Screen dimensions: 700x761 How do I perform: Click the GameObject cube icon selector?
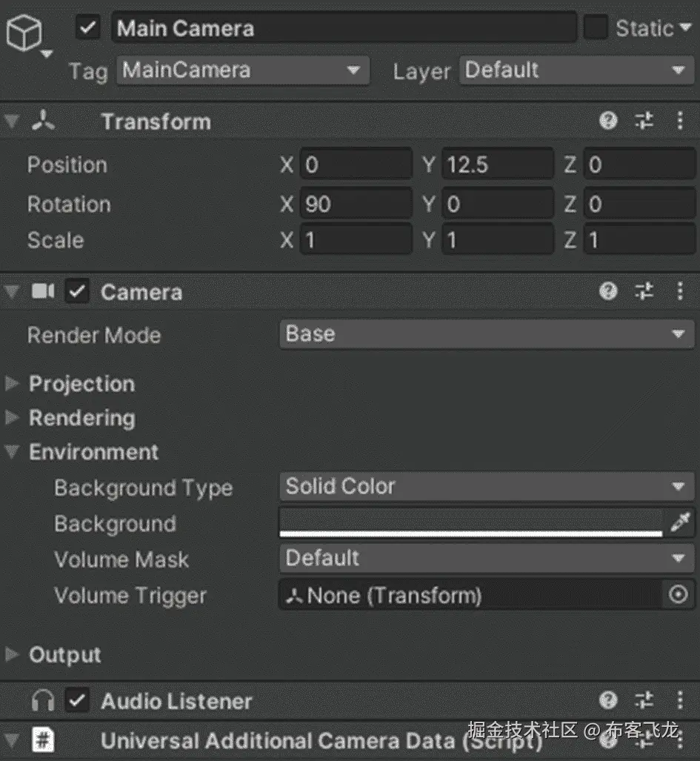point(25,36)
